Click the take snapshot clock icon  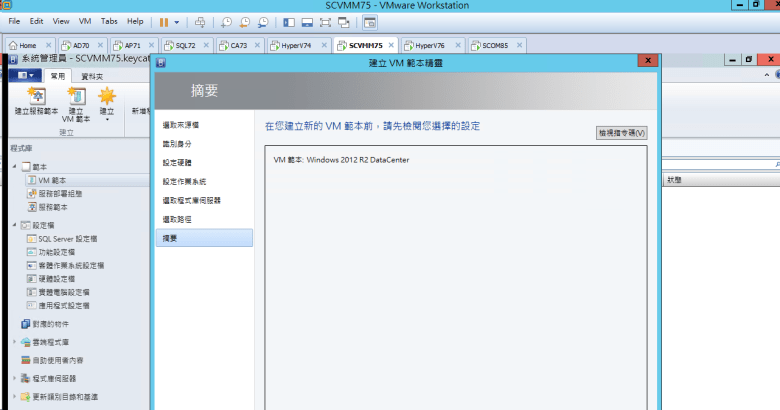pyautogui.click(x=227, y=21)
